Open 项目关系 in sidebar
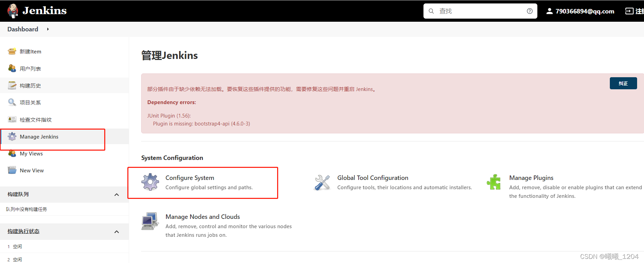 coord(30,102)
